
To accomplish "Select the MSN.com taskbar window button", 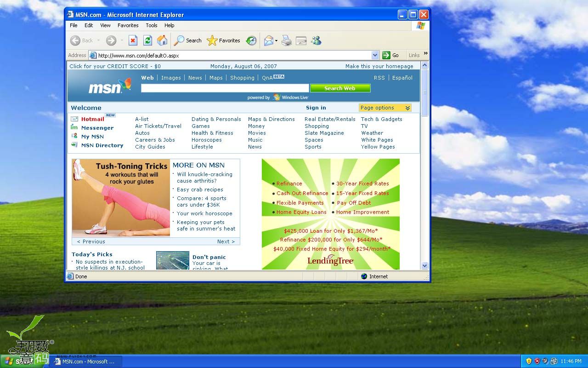I will point(85,362).
